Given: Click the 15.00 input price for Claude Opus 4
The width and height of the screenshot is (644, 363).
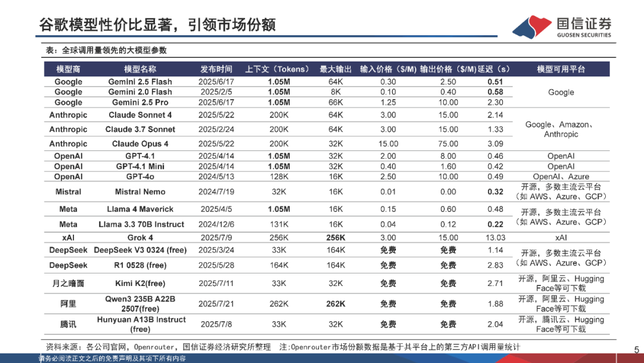Looking at the screenshot, I should [x=388, y=144].
